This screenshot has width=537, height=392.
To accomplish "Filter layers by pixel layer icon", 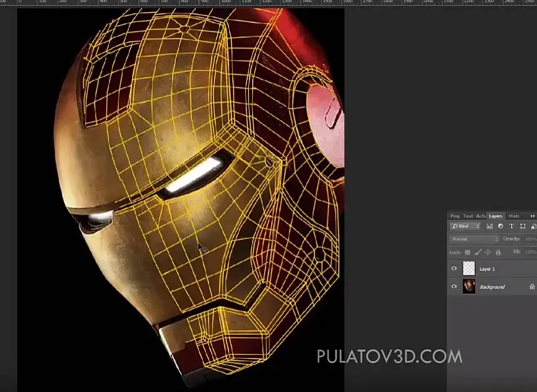I will 490,226.
